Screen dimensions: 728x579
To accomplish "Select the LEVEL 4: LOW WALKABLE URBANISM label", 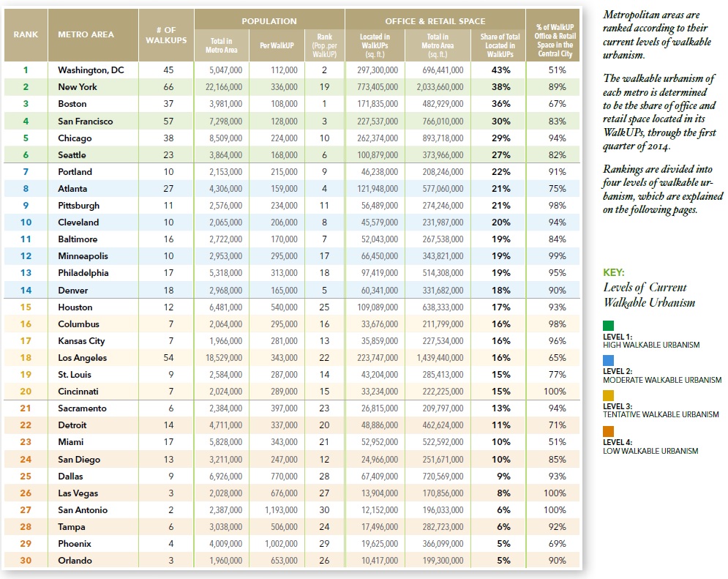I will point(650,447).
